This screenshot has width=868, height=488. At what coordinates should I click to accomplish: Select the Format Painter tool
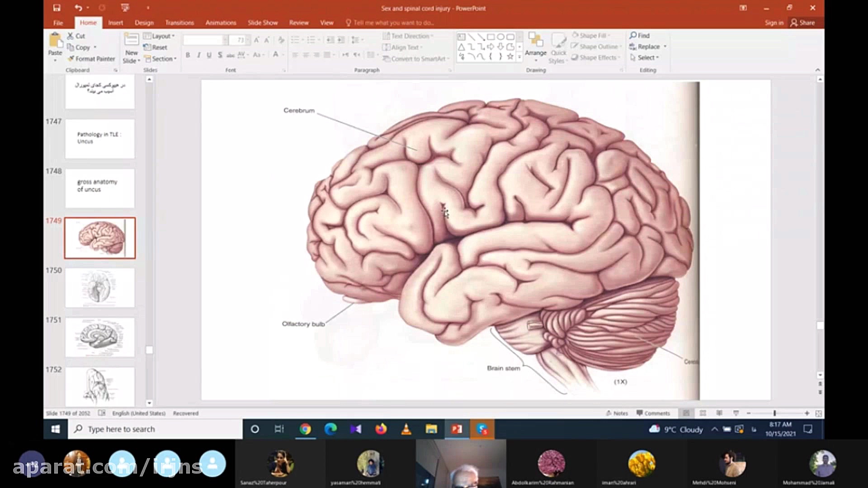(x=91, y=59)
